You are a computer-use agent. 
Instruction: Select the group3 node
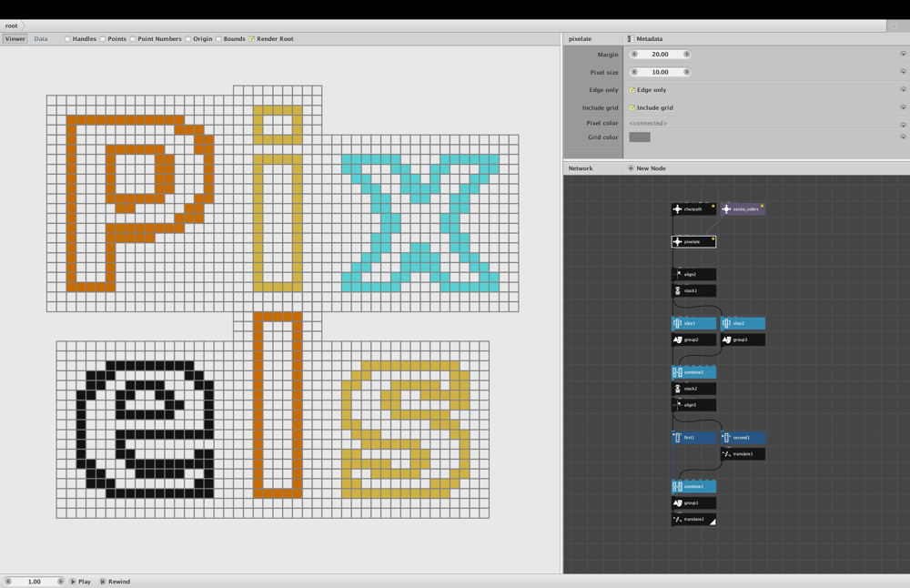(743, 340)
